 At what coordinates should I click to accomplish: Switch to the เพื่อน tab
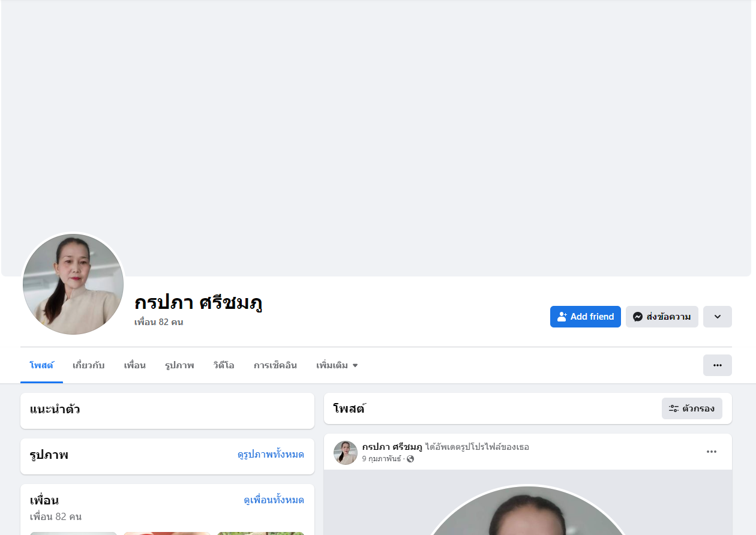134,365
